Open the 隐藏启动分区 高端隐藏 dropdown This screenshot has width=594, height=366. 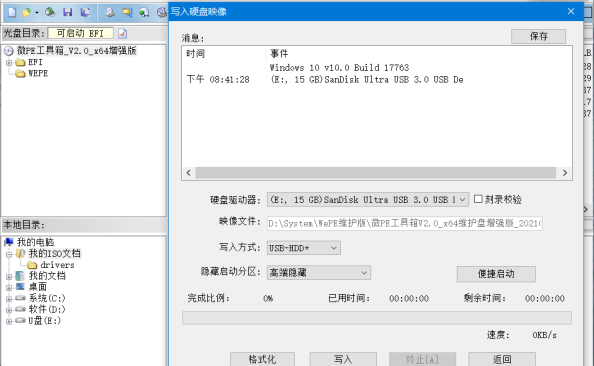point(319,272)
